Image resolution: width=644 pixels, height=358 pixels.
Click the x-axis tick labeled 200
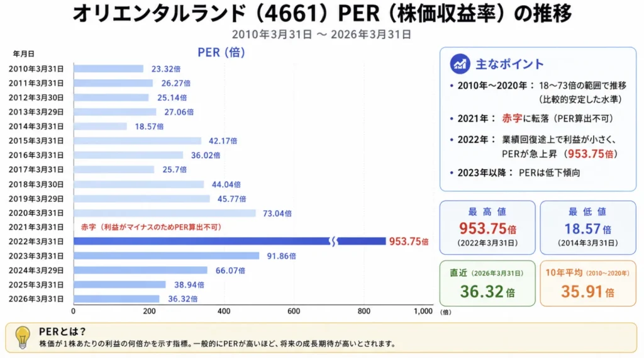pos(149,311)
